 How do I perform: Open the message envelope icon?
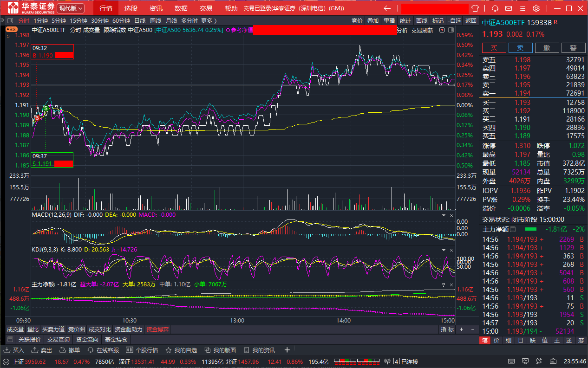click(509, 8)
